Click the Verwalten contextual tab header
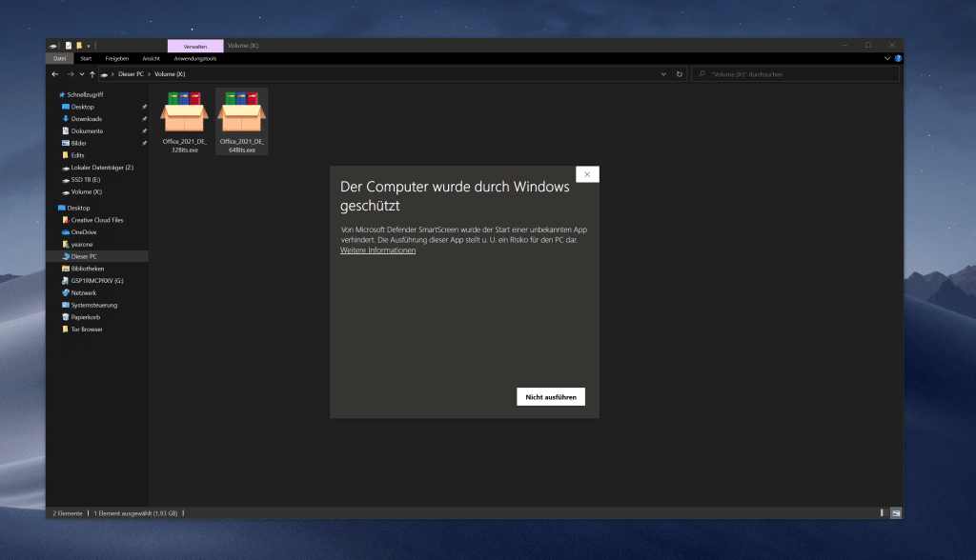This screenshot has height=560, width=976. (x=194, y=46)
